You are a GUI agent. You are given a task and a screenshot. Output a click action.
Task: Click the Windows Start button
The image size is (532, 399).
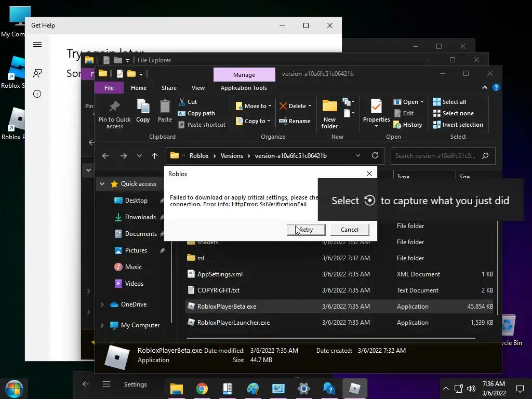point(14,389)
